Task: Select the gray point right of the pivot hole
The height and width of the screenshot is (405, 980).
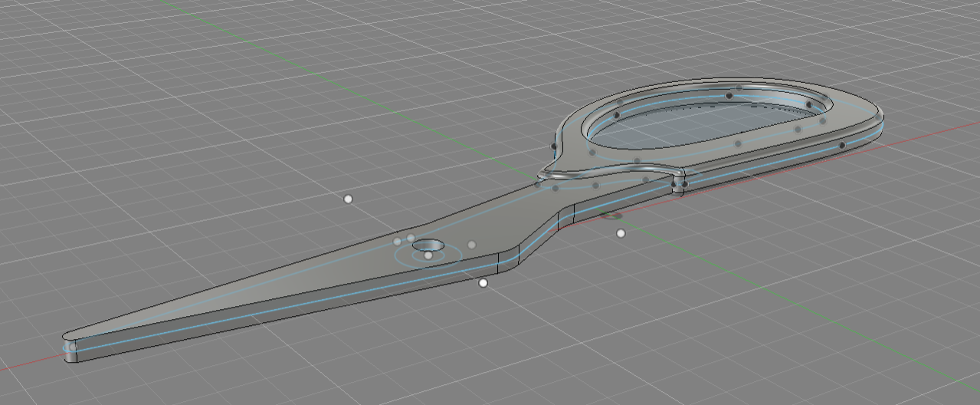Action: [472, 245]
